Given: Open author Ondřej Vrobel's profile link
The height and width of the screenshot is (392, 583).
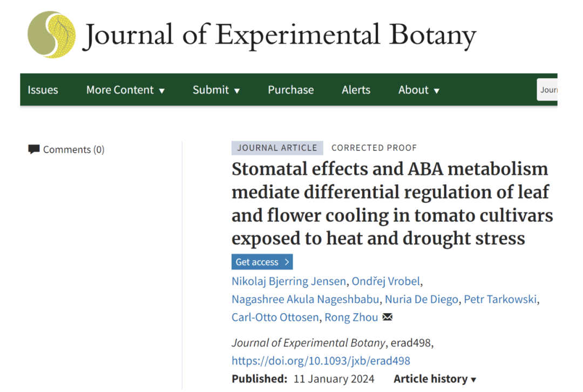Looking at the screenshot, I should (385, 281).
